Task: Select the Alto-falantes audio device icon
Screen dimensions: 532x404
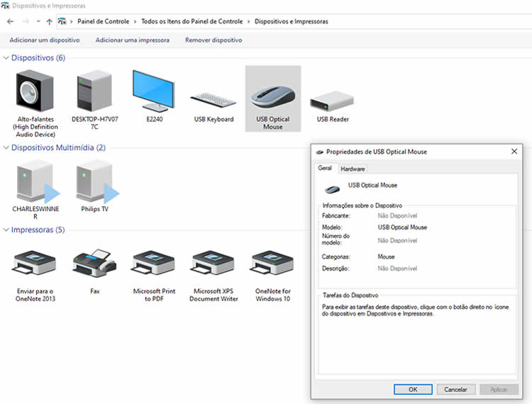Action: (x=35, y=91)
